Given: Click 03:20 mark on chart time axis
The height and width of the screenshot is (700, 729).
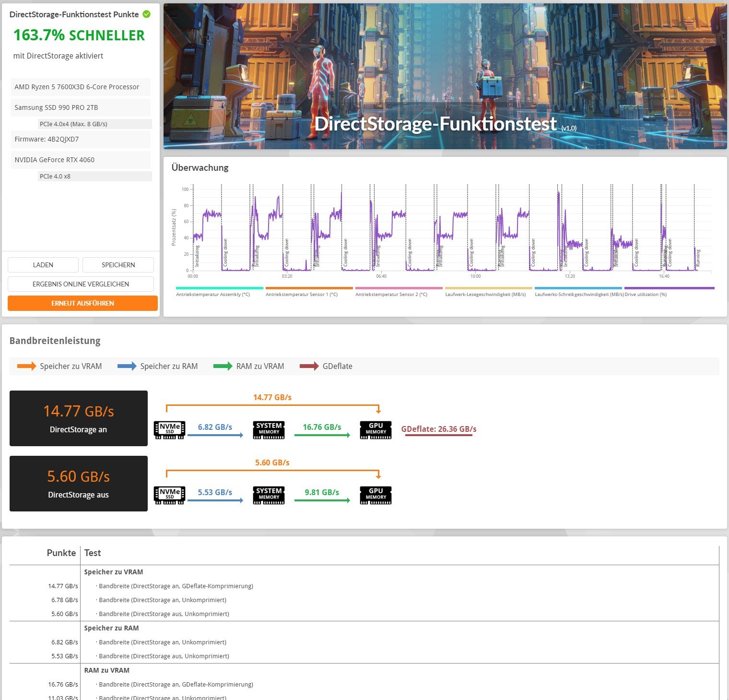Looking at the screenshot, I should 287,276.
